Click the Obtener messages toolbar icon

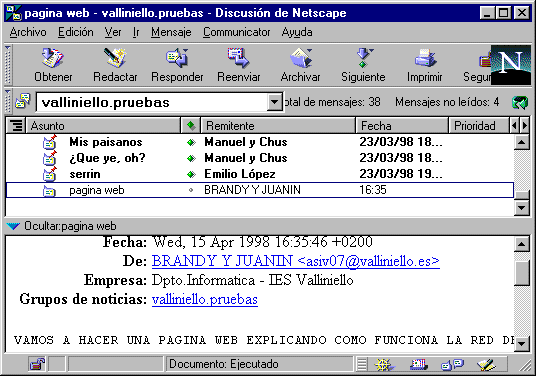pos(53,57)
